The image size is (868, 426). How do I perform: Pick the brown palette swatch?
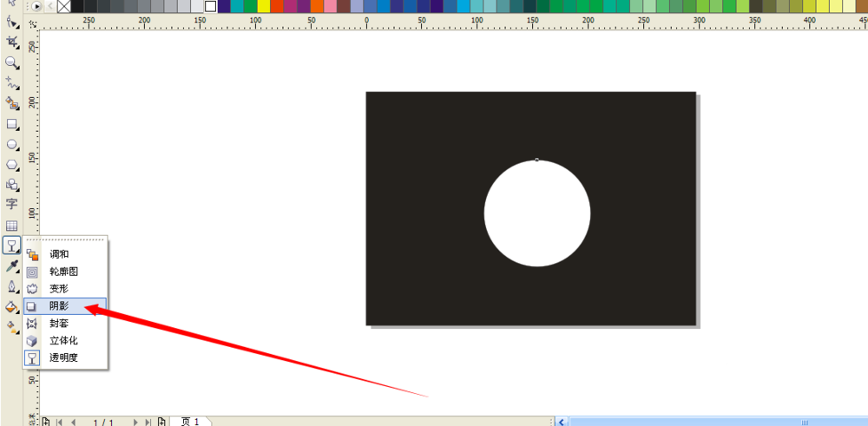(x=344, y=7)
